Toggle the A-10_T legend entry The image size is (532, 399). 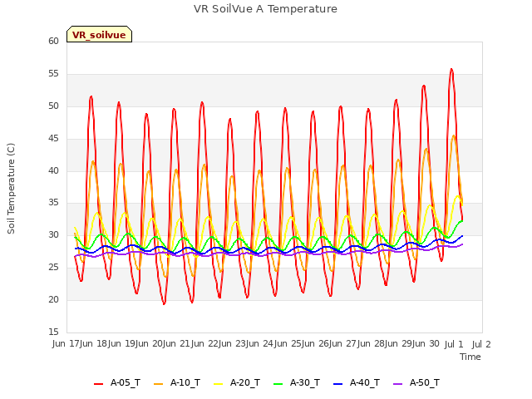click(177, 382)
